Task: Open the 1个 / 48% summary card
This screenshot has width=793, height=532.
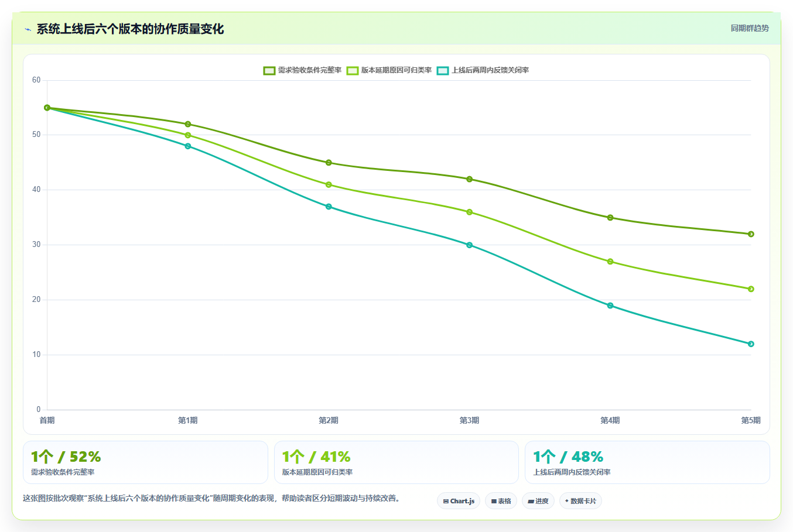Action: coord(647,462)
